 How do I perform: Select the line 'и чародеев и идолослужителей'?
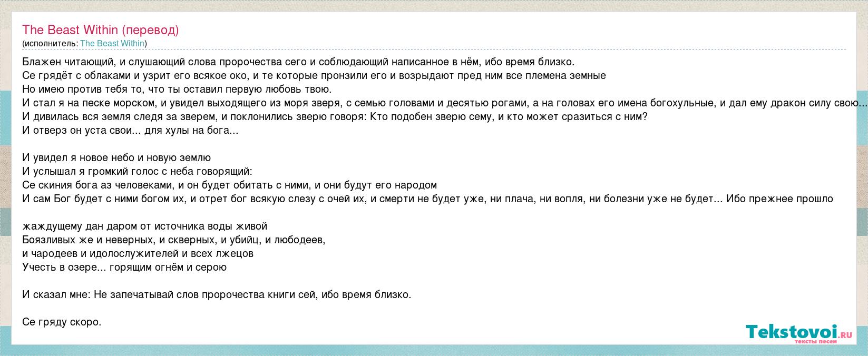coord(138,253)
